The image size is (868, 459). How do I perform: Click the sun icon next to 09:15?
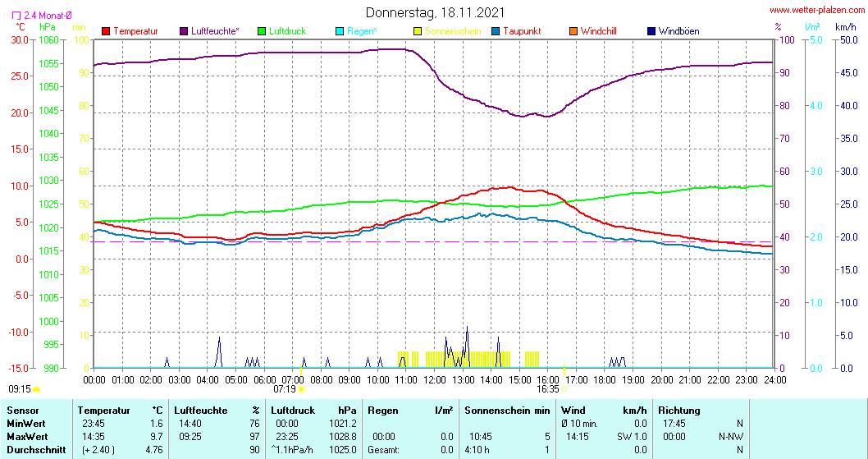[x=37, y=389]
